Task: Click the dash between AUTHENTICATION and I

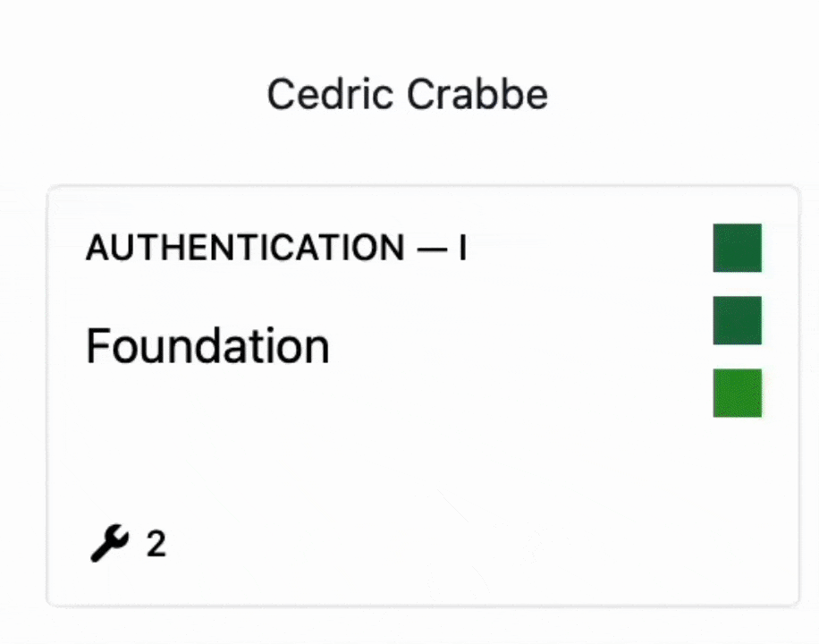Action: 433,248
